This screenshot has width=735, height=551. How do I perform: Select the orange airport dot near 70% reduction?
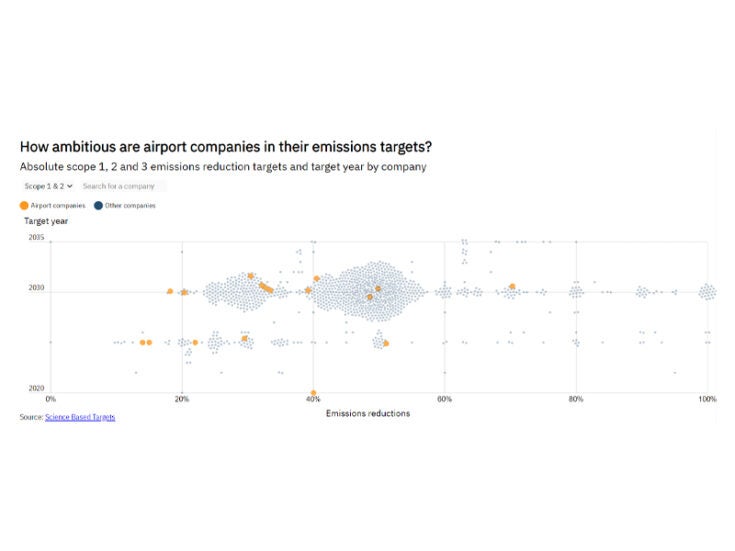[x=512, y=287]
